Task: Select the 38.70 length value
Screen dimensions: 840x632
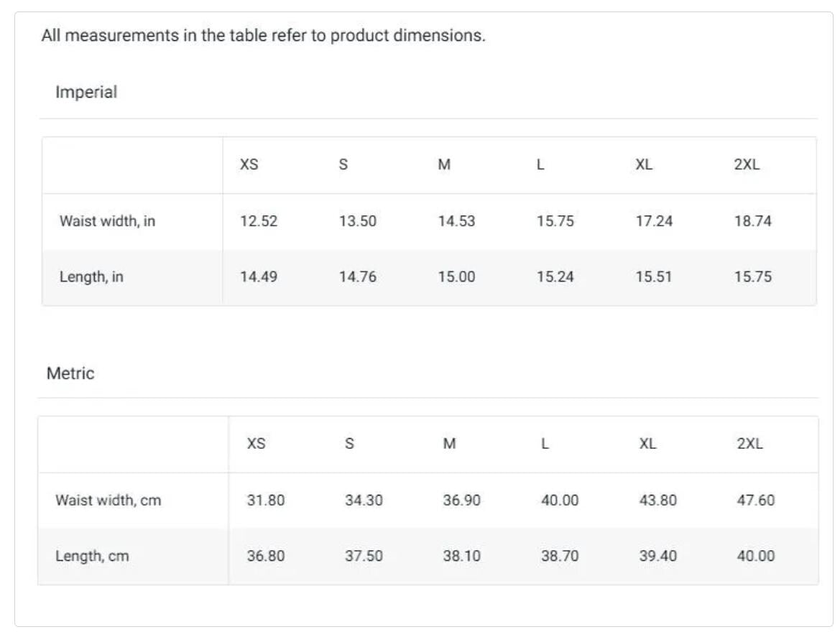Action: pyautogui.click(x=560, y=557)
